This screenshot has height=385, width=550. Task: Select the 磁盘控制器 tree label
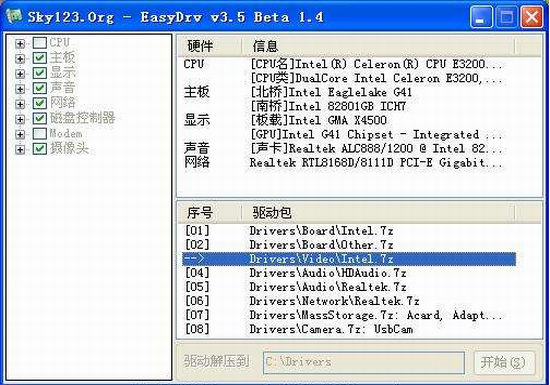(82, 118)
